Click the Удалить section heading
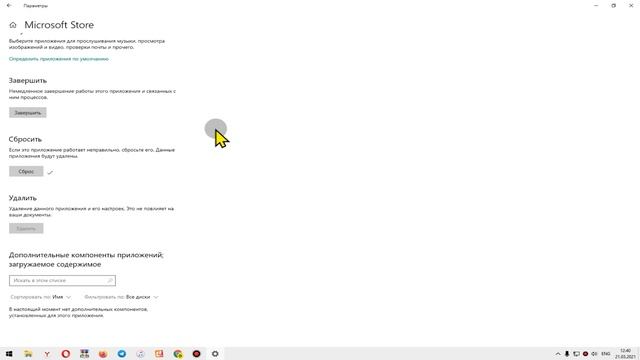 pyautogui.click(x=23, y=198)
